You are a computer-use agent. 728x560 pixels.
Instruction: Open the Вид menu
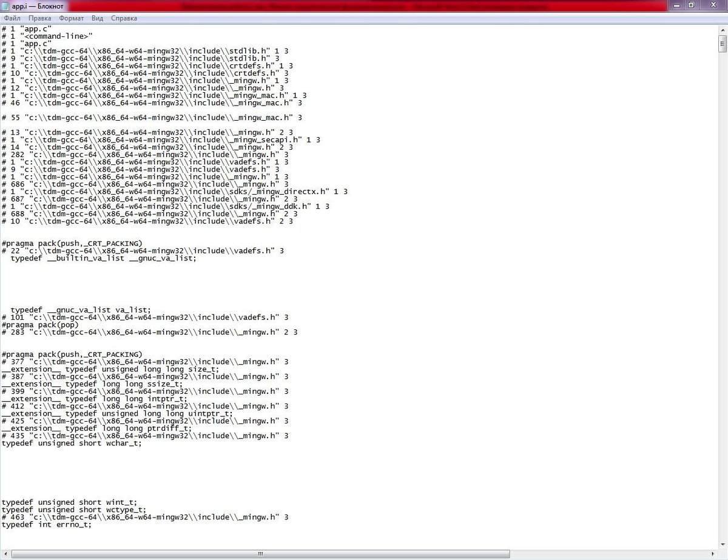click(97, 18)
